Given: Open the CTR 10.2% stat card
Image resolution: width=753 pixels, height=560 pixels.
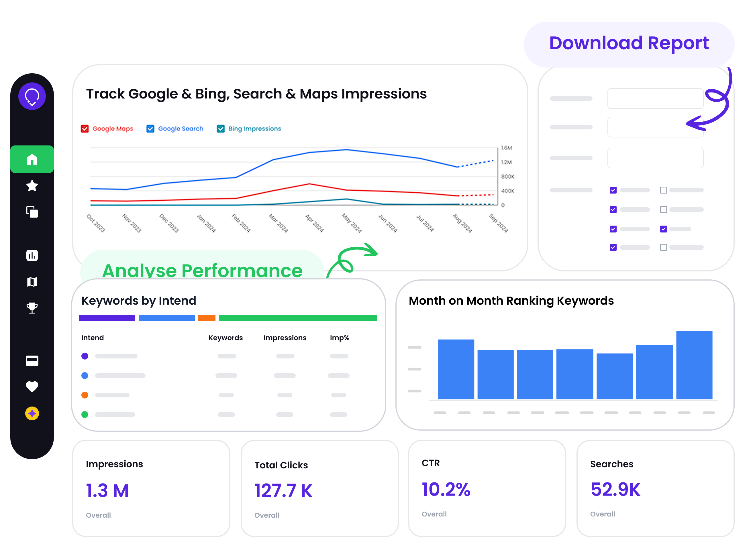Looking at the screenshot, I should (487, 488).
